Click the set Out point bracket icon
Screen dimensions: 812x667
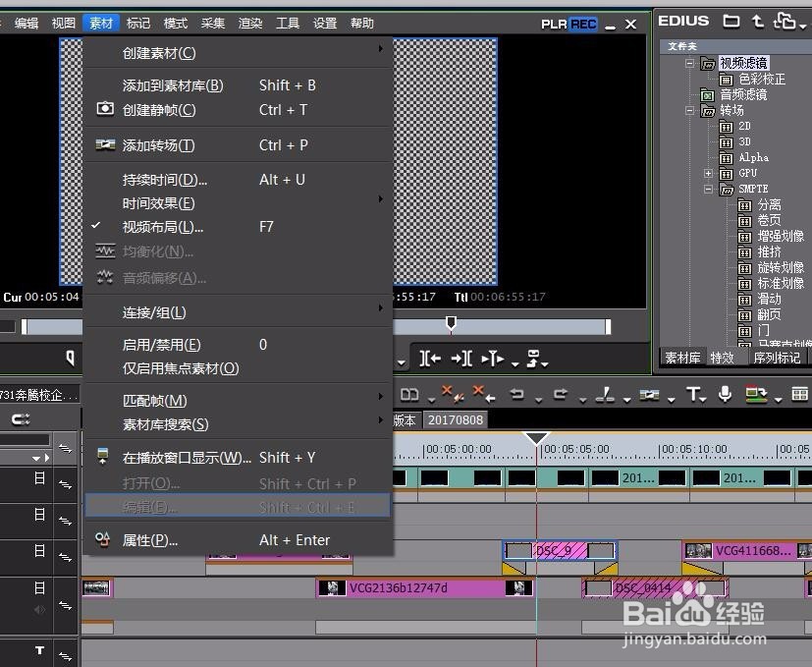point(461,359)
